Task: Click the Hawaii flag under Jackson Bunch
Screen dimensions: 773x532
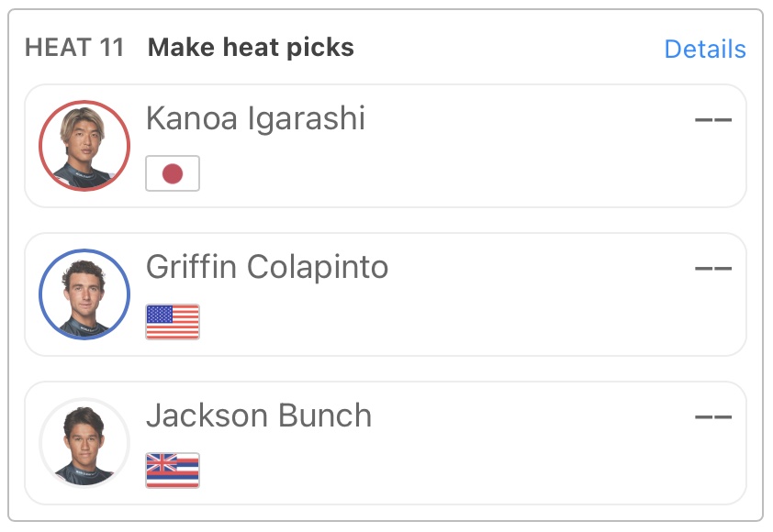Action: 173,471
